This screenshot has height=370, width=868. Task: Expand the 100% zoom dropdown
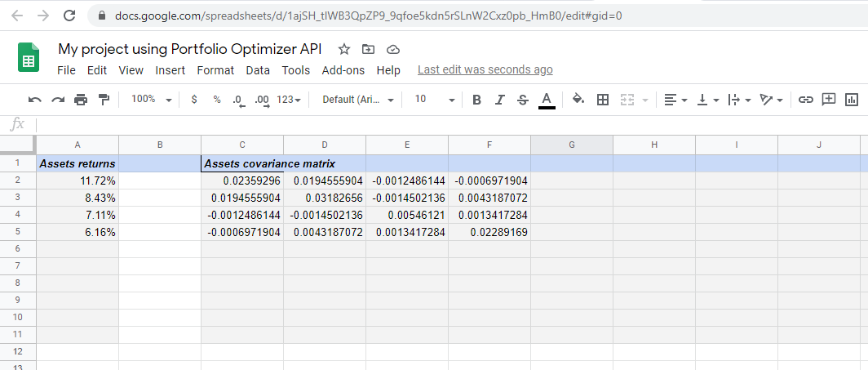[x=152, y=100]
